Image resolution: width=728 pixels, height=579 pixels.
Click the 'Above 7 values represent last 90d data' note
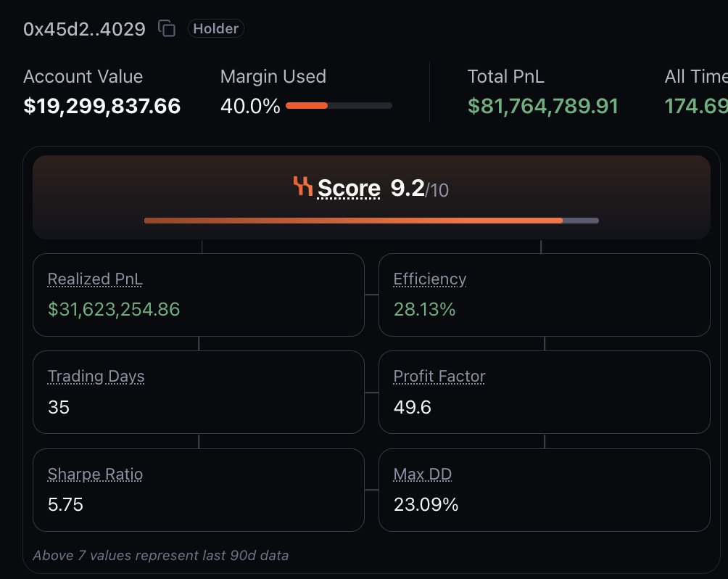[x=161, y=555]
